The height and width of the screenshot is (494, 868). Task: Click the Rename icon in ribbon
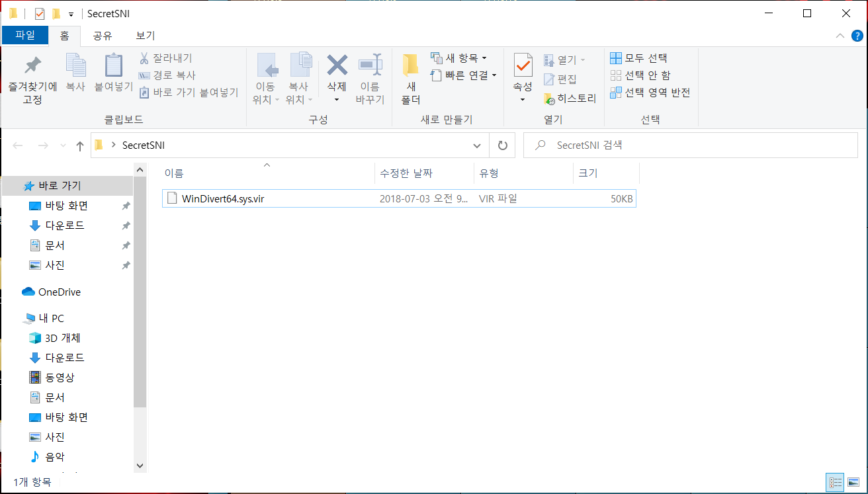point(370,66)
